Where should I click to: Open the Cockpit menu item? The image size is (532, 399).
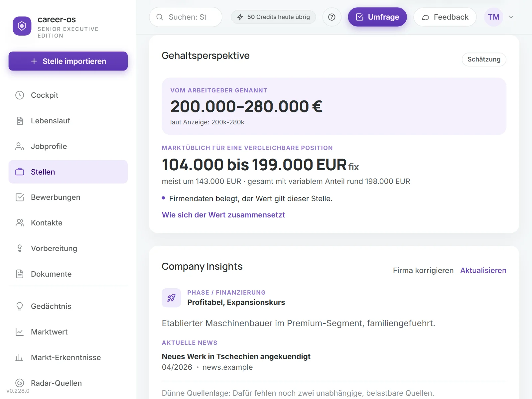68,95
